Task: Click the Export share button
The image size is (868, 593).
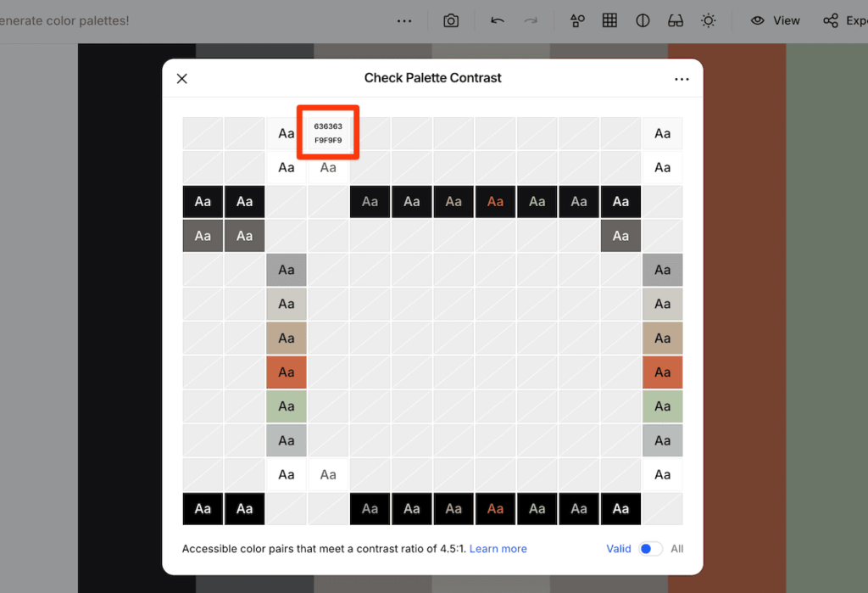Action: tap(845, 21)
